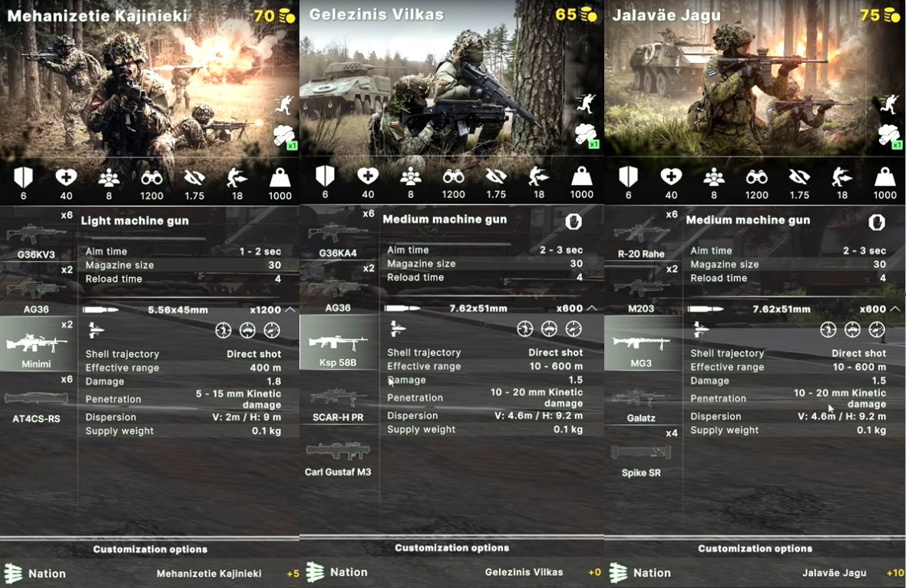This screenshot has width=906, height=588.
Task: Click stealth crossed-eye icon in Gelezinis Vilkas card
Action: [496, 176]
